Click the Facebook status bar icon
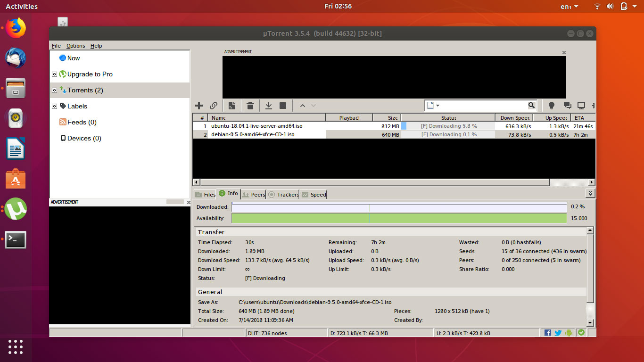The height and width of the screenshot is (362, 644). coord(547,333)
